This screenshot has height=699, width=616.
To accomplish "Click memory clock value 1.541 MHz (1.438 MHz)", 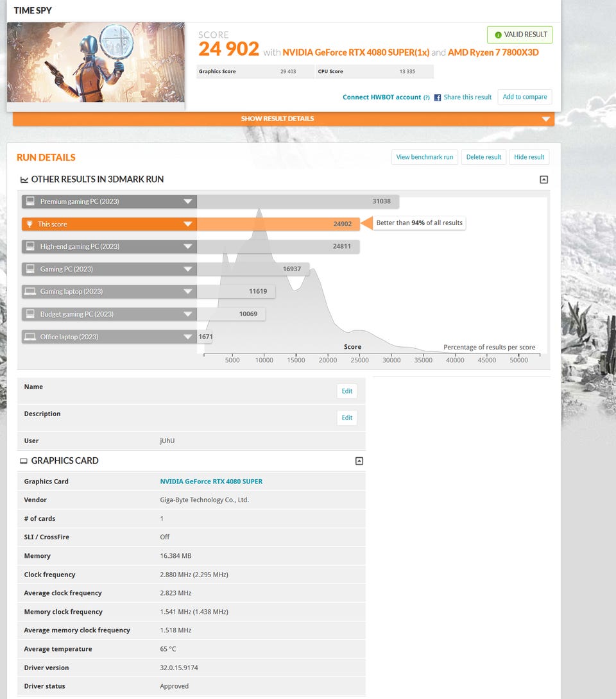I will pos(194,612).
